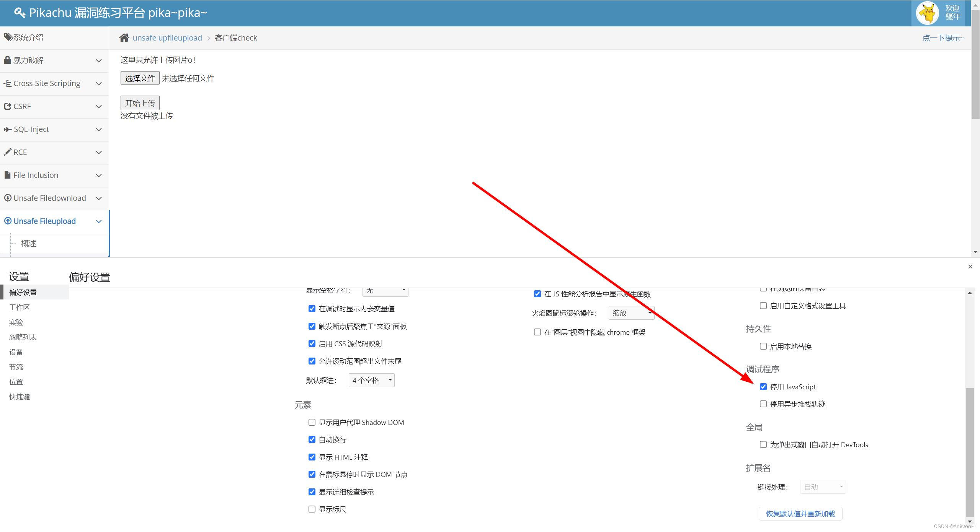Viewport: 980px width, 532px height.
Task: Open 火焰图鼠标滚轮操作 缩放 dropdown
Action: 632,313
